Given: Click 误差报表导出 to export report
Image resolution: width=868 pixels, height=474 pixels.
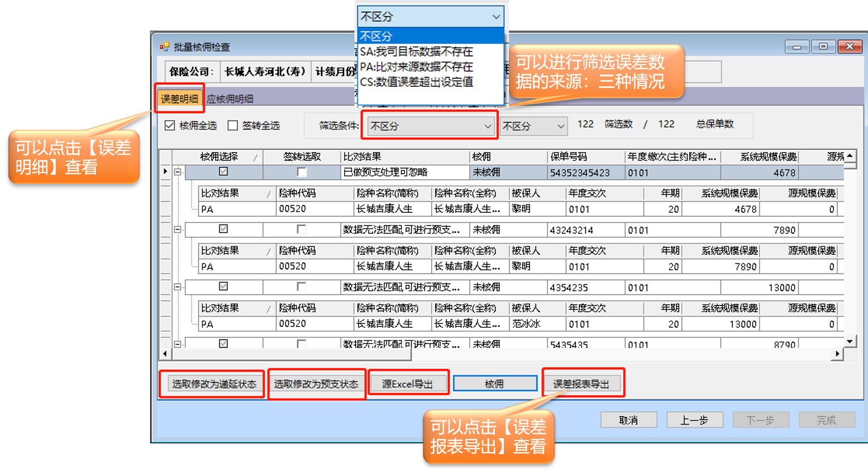Looking at the screenshot, I should point(581,384).
